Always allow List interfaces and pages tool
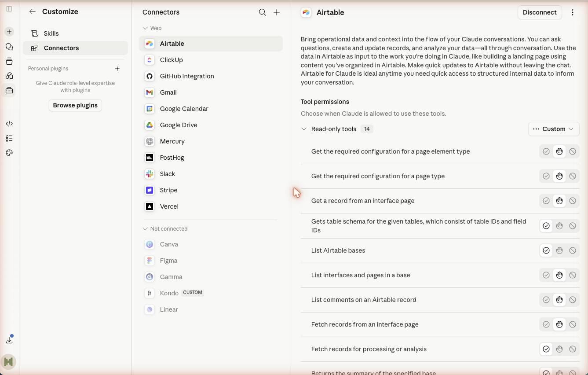 pos(546,275)
